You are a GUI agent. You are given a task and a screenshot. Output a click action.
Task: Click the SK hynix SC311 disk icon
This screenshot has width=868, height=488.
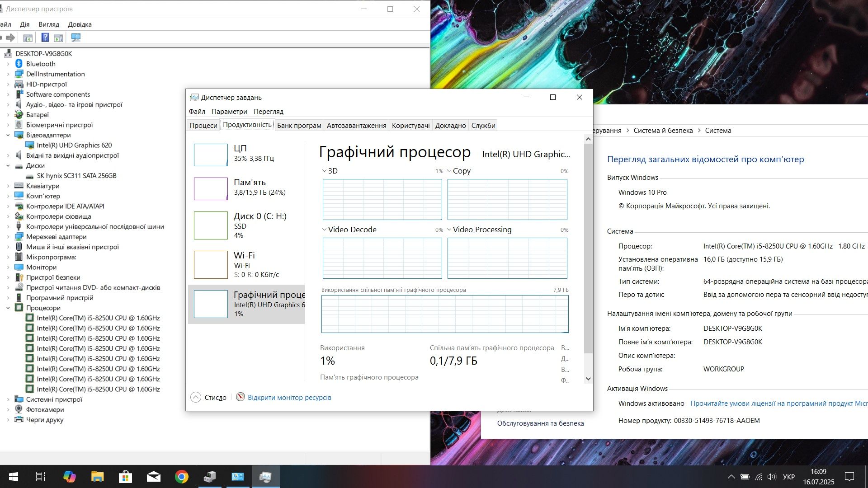tap(29, 176)
